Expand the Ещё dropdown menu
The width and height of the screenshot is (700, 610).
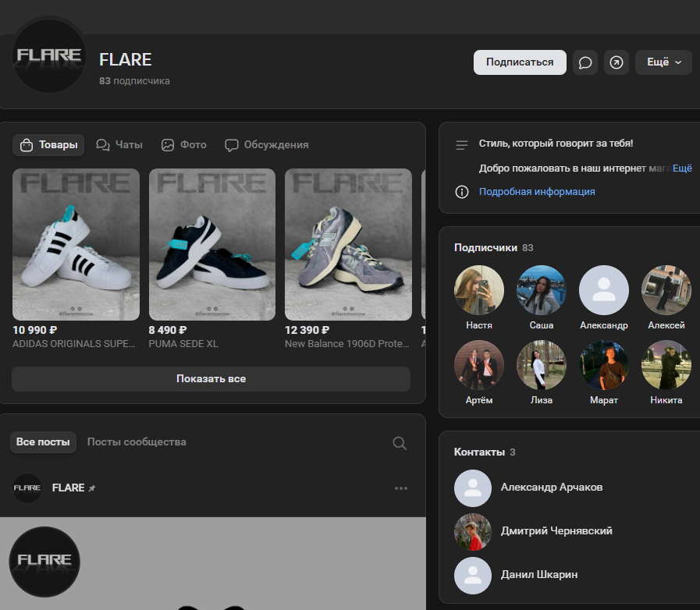663,62
